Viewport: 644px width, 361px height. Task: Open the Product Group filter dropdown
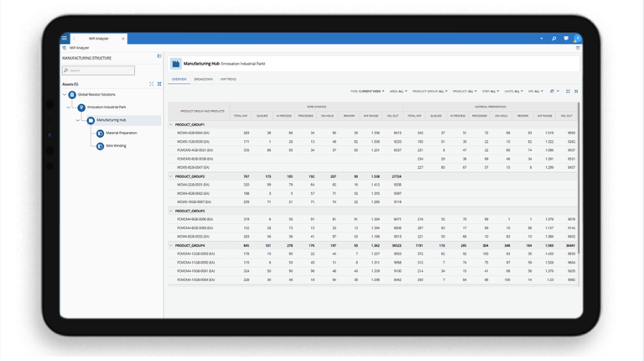pyautogui.click(x=429, y=92)
